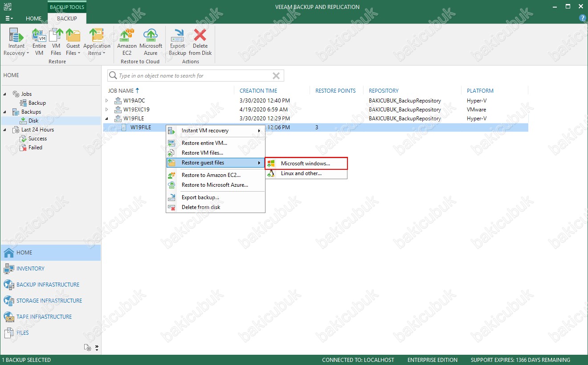
Task: Select the W19ADC job name
Action: coord(134,101)
